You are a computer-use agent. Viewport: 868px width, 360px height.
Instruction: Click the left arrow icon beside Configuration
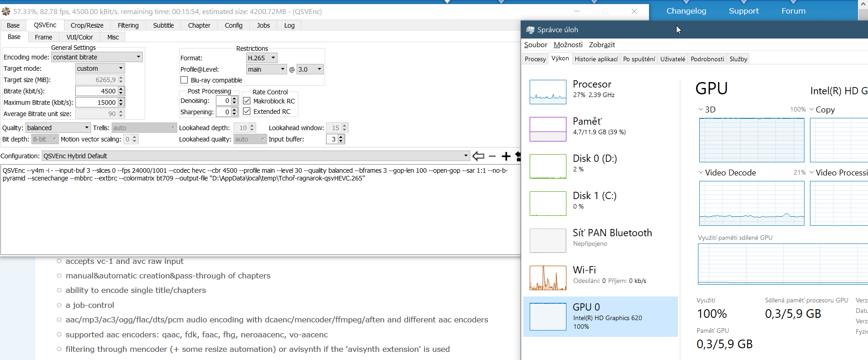[478, 156]
